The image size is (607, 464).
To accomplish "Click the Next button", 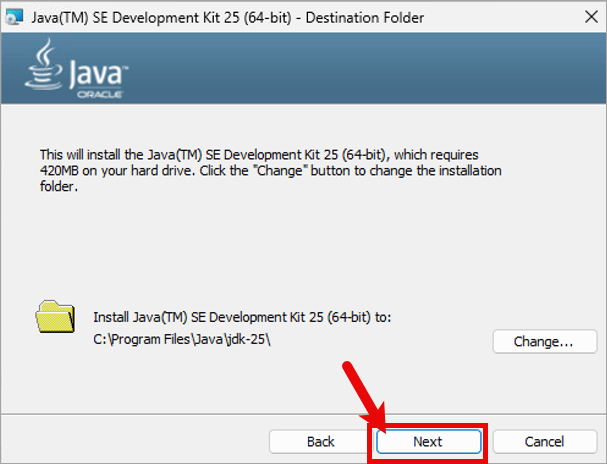I will (428, 441).
